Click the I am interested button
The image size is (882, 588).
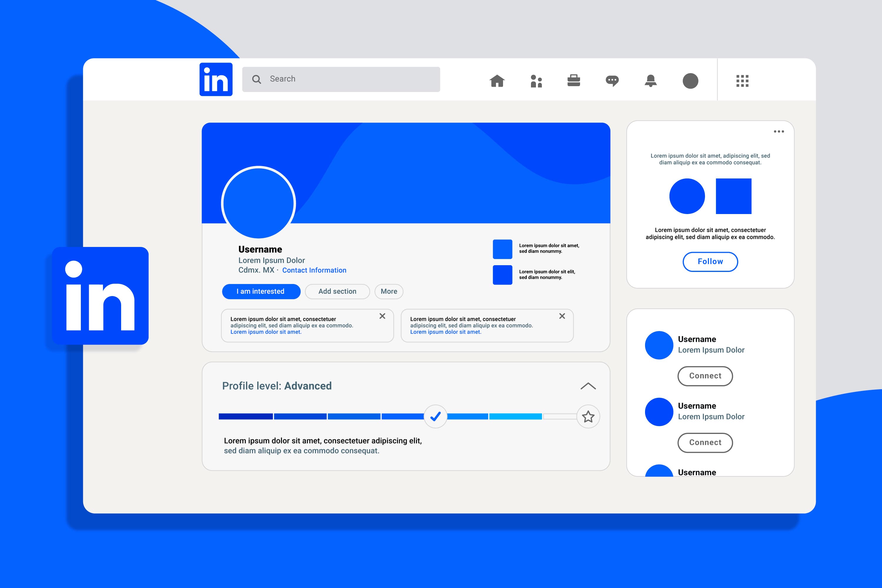(x=260, y=291)
